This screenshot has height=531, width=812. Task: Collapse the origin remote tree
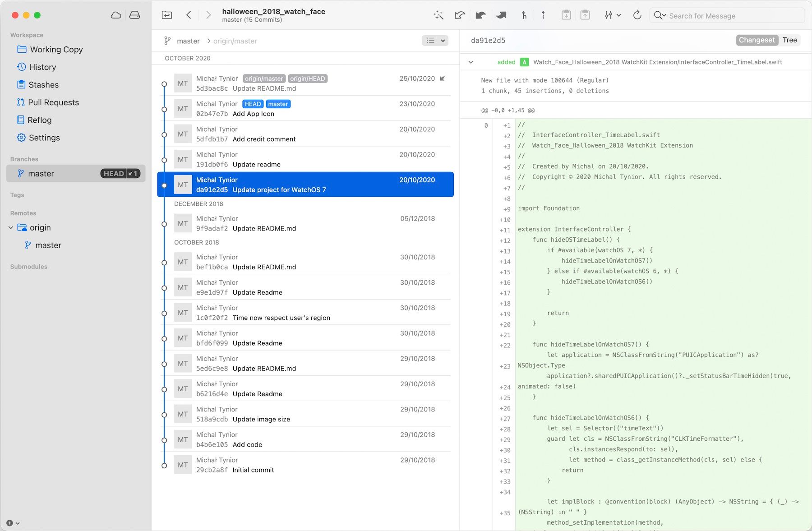[11, 228]
